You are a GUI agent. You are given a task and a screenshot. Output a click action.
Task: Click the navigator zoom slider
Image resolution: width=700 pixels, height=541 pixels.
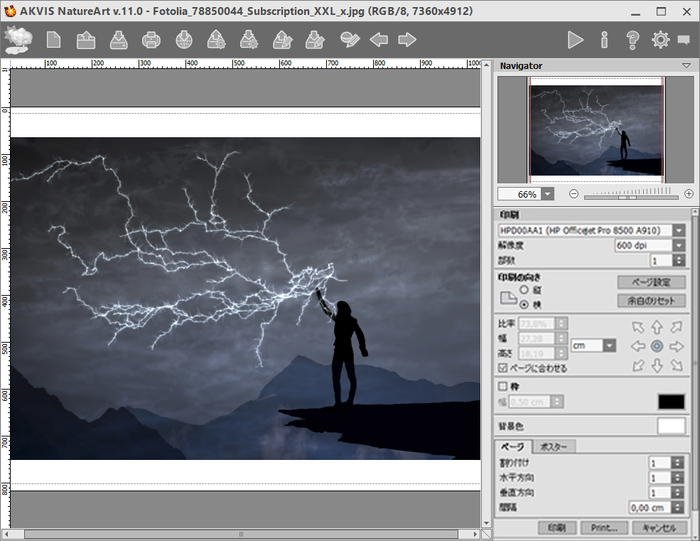coord(631,195)
